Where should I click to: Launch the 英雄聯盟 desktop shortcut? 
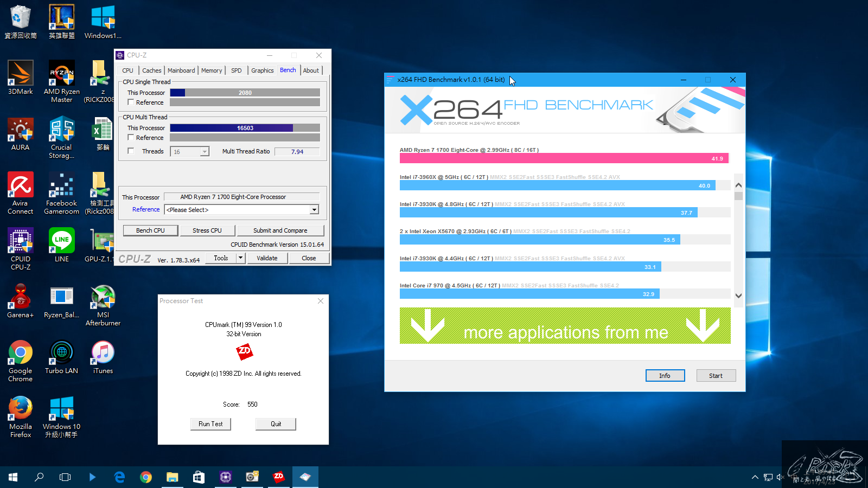coord(62,22)
